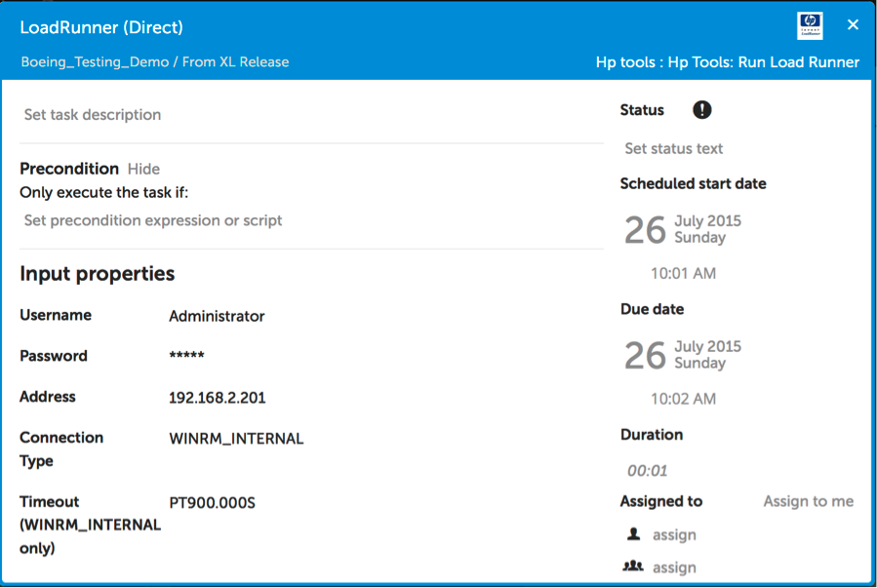Click the Assigned to label
Viewport: 877px width, 588px height.
coord(661,501)
